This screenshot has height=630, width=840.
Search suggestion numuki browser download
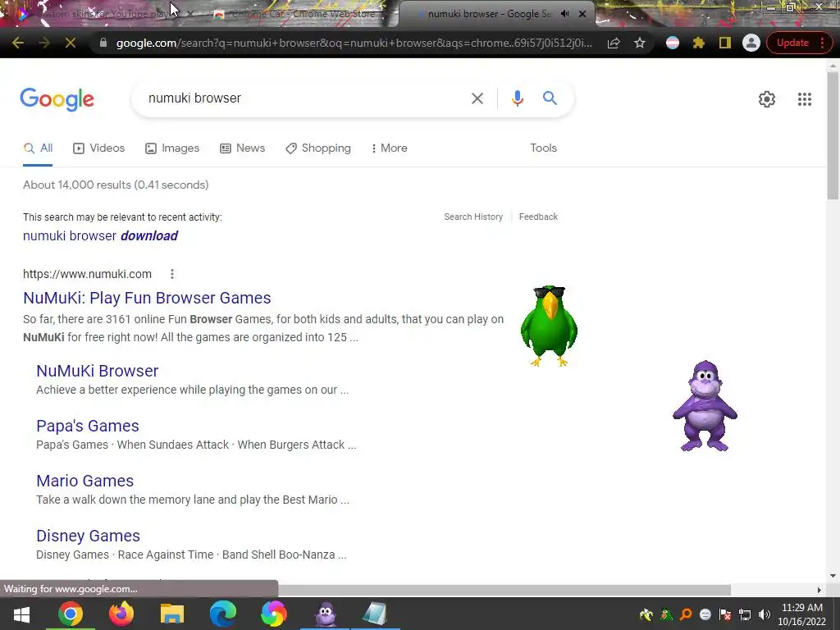click(x=100, y=235)
